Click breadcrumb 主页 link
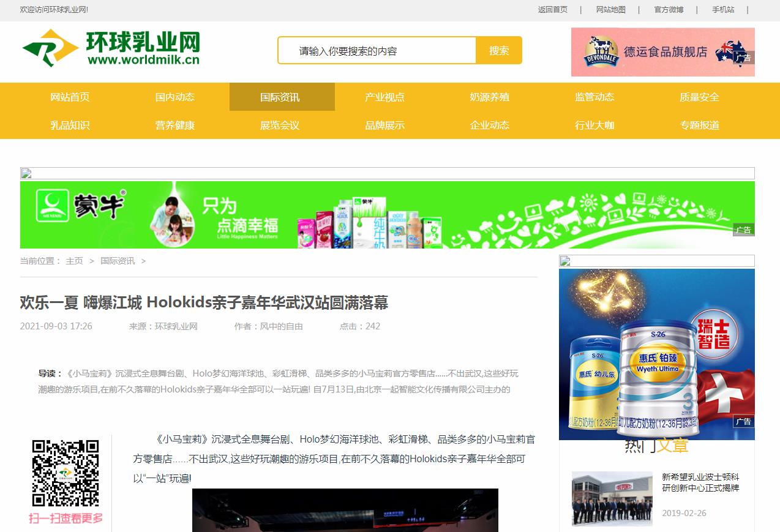 tap(74, 261)
